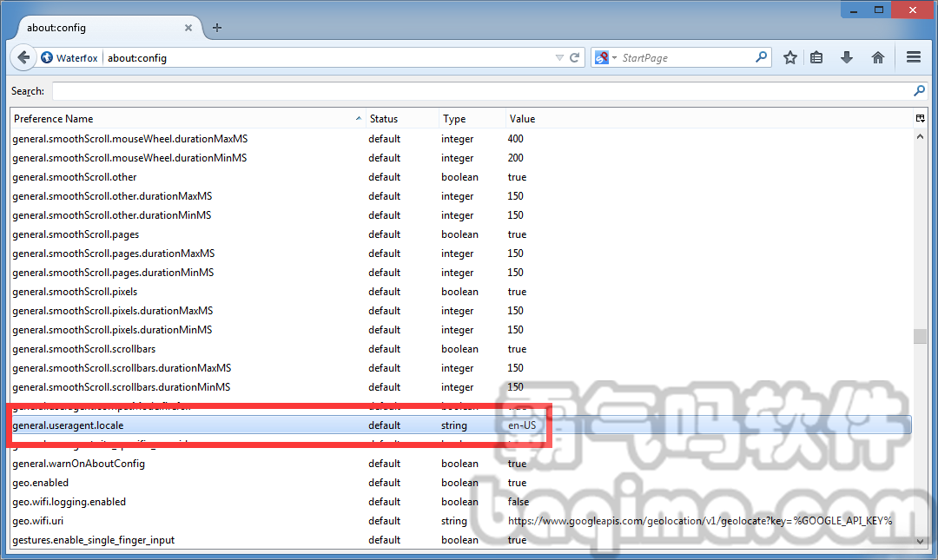The width and height of the screenshot is (938, 560).
Task: Open a new tab with plus button
Action: tap(217, 27)
